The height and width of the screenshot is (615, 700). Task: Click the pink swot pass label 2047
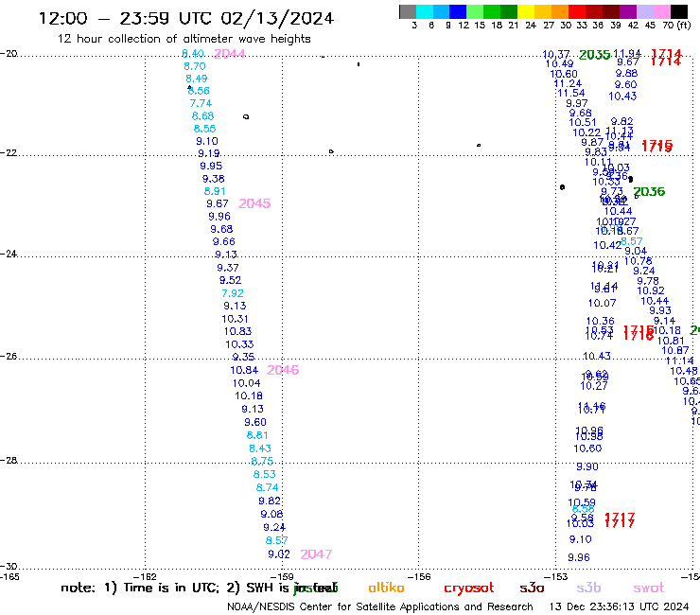coord(316,554)
